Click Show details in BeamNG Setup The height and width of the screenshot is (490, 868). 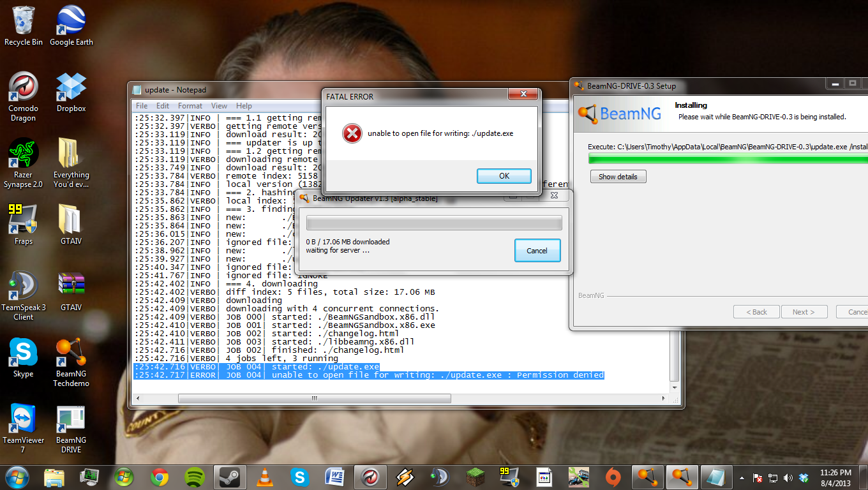coord(618,177)
